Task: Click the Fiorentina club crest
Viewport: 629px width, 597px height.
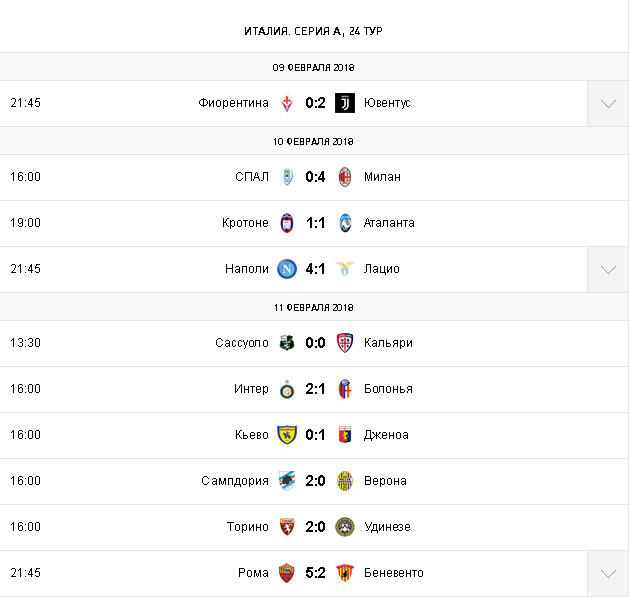Action: [287, 103]
